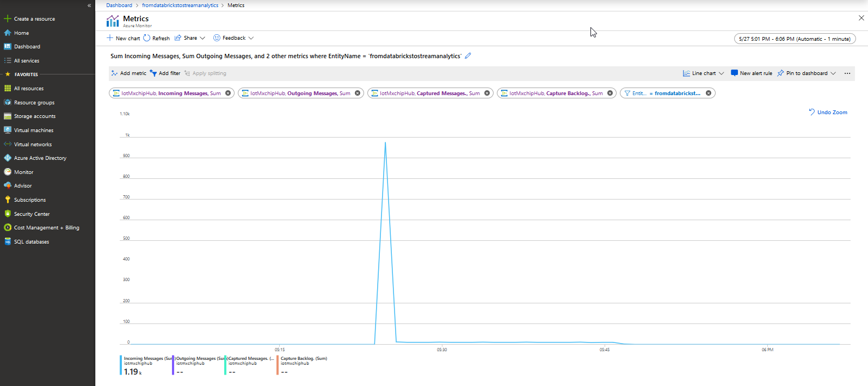Close the Metrics blade

coord(861,18)
